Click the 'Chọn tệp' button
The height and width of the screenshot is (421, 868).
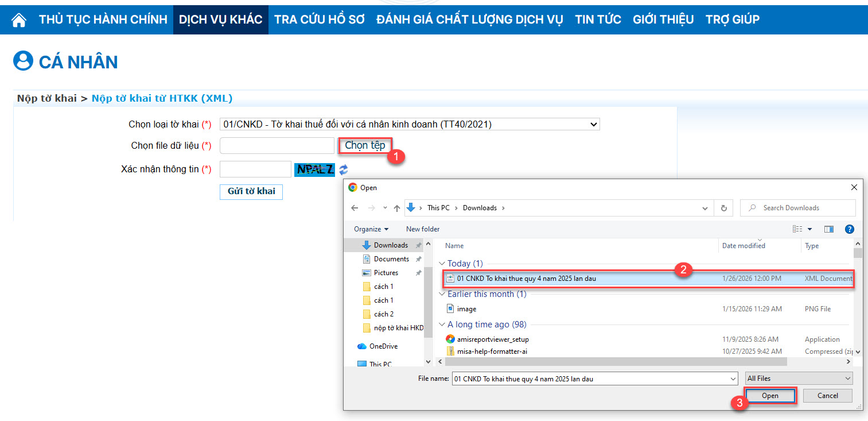365,145
